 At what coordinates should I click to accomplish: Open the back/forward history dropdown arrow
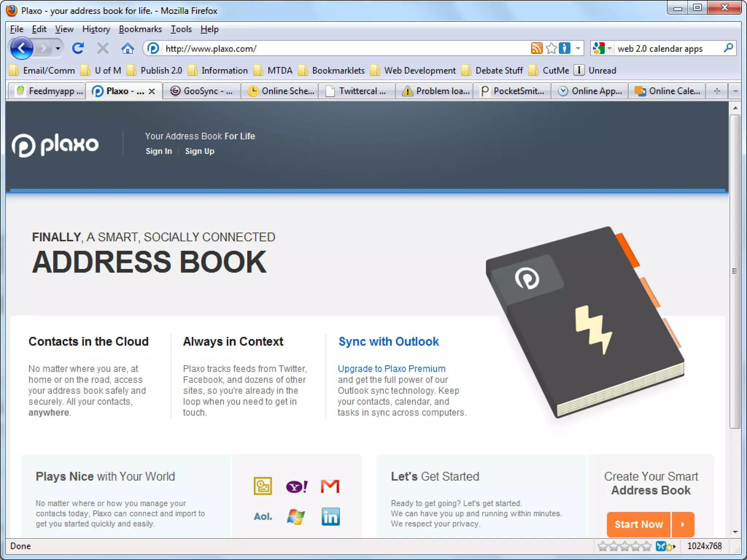(x=58, y=48)
